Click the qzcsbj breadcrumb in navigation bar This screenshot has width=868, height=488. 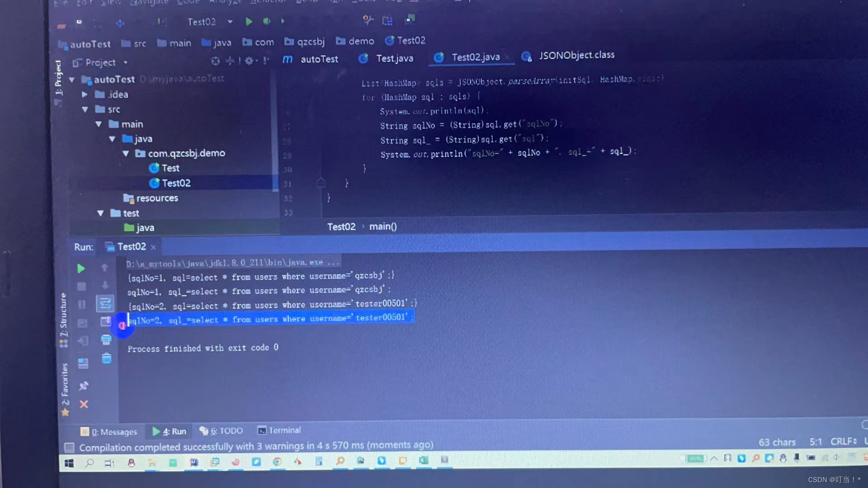304,42
